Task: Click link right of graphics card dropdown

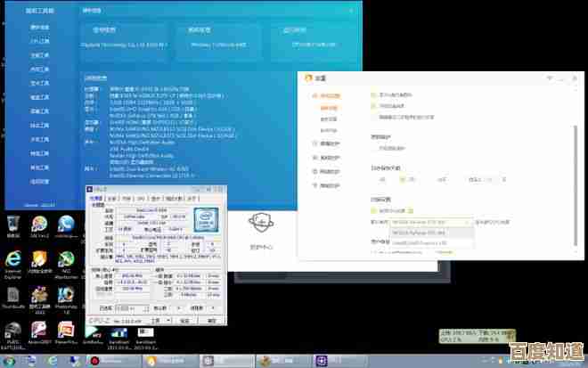Action: 493,222
